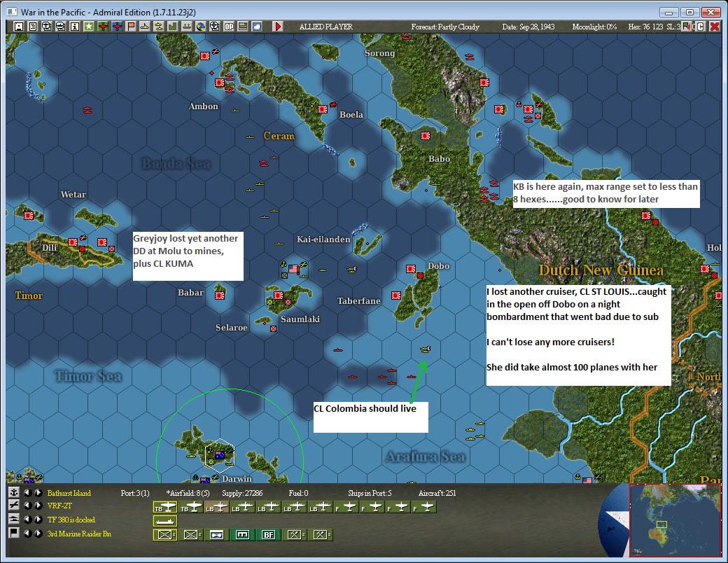728x563 pixels.
Task: Select the docked task force ship icon
Action: [165, 521]
